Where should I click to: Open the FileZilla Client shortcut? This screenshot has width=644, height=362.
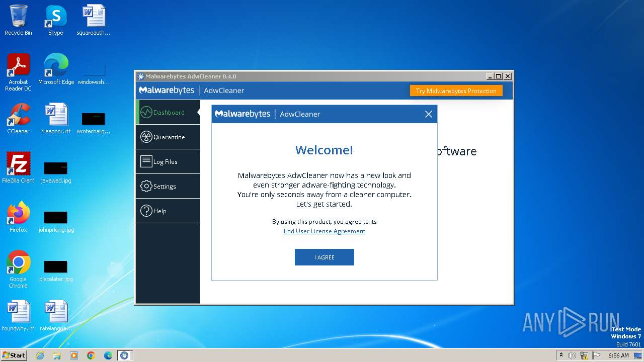click(18, 168)
